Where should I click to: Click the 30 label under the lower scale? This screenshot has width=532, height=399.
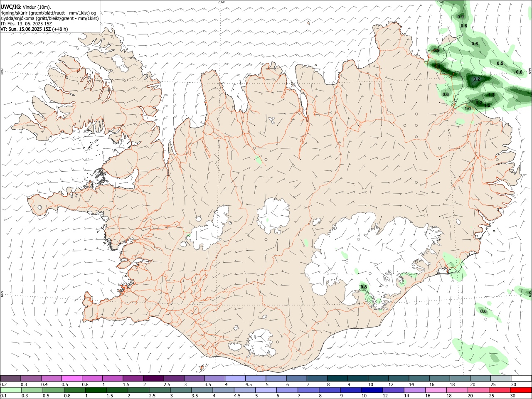[x=512, y=396]
